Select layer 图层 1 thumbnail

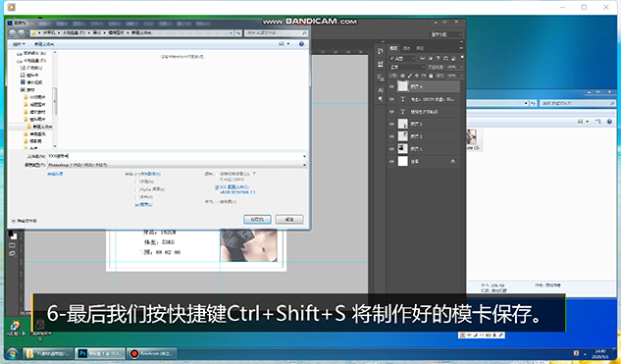[403, 149]
